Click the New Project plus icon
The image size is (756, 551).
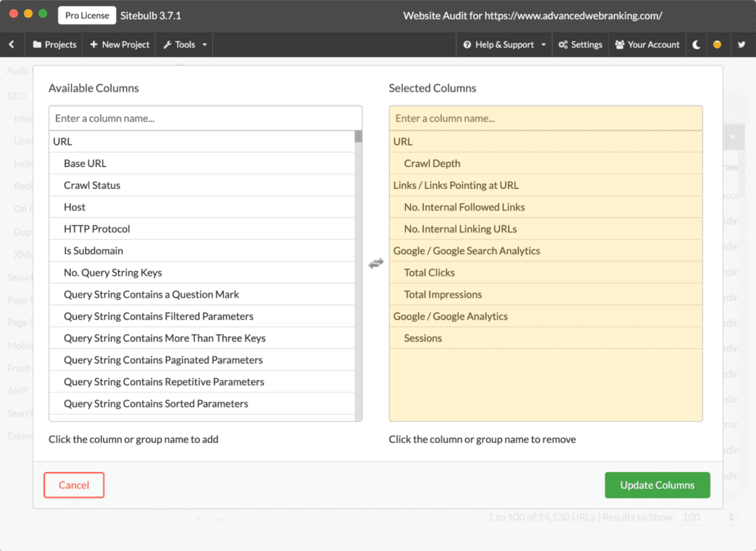pyautogui.click(x=94, y=44)
